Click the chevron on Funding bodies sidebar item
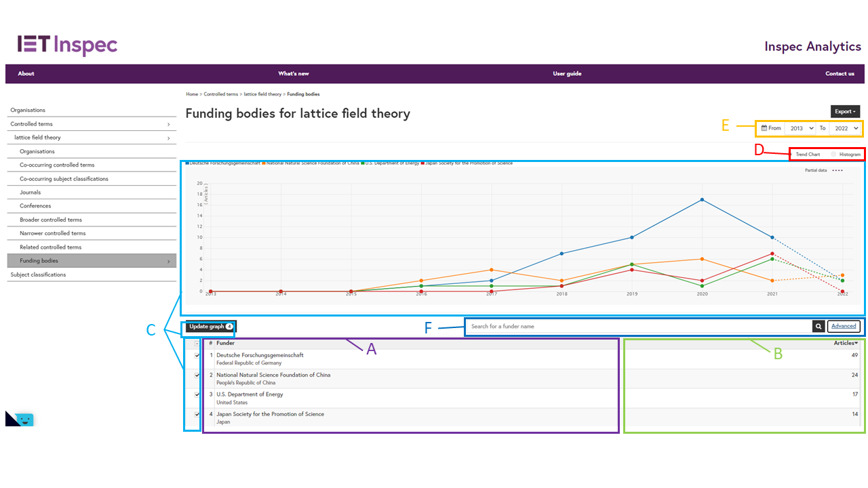Image resolution: width=868 pixels, height=488 pixels. [x=168, y=261]
